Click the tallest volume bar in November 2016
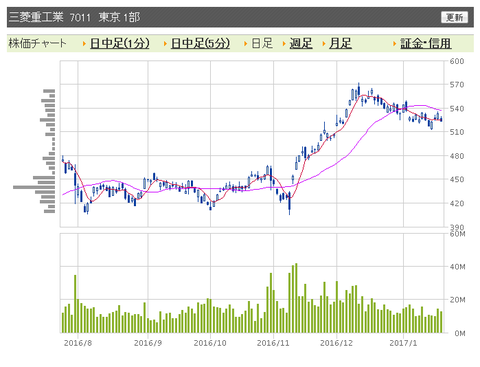The width and height of the screenshot is (480, 367). pos(296,298)
